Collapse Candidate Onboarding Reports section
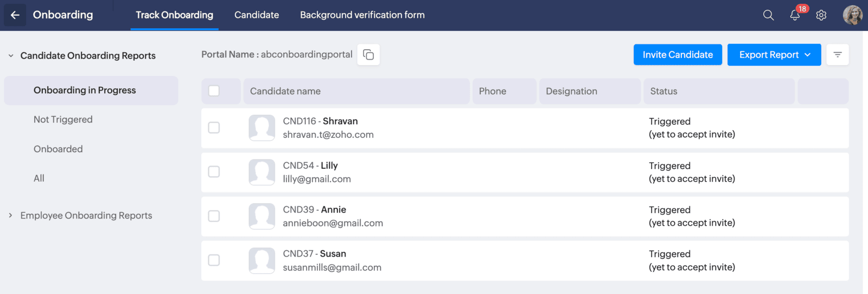 pyautogui.click(x=11, y=56)
